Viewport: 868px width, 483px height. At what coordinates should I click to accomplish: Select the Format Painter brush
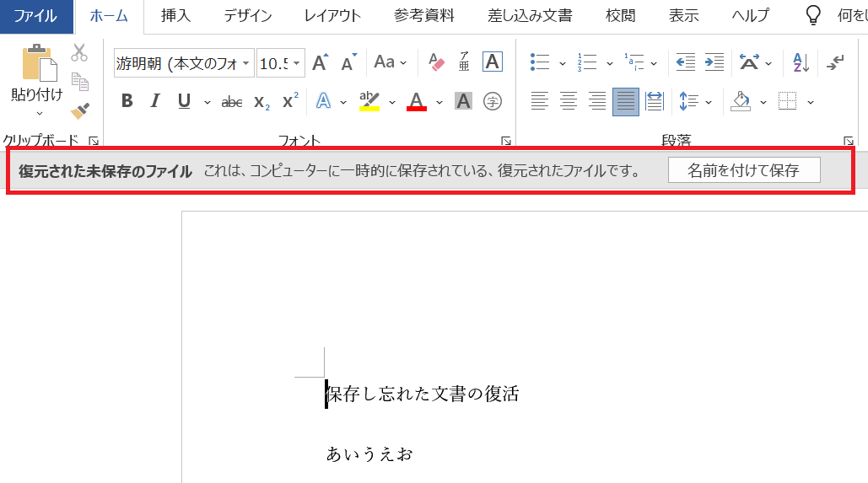(79, 110)
